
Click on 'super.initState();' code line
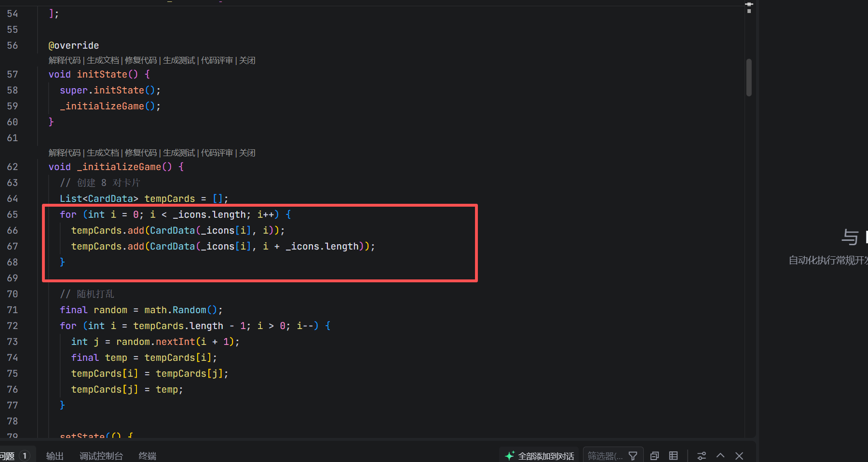point(110,90)
